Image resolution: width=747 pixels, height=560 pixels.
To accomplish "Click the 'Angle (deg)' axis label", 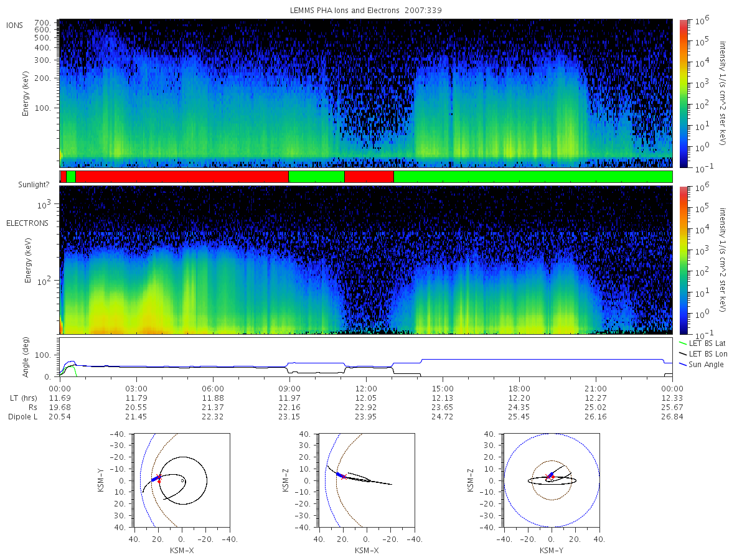I will click(x=27, y=357).
